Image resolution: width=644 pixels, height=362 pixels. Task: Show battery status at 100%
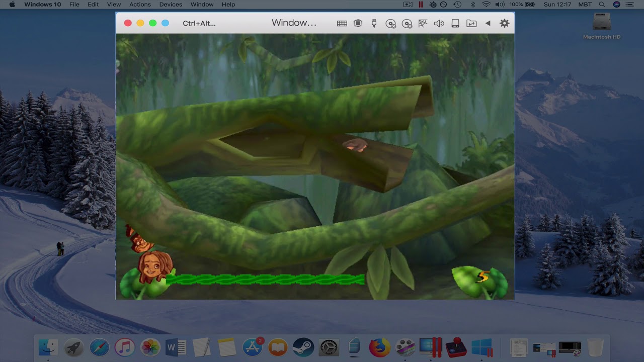tap(522, 5)
